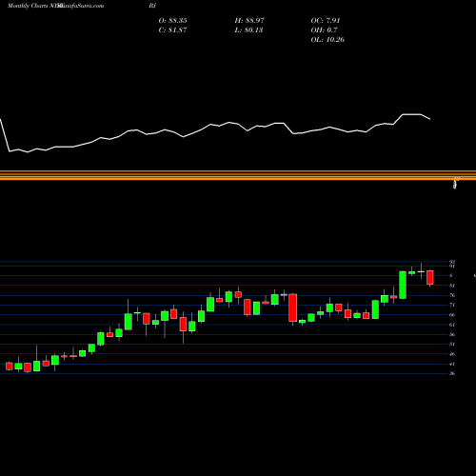The image size is (476, 476).
Task: Click the 76 price axis label
Action: (452, 295)
